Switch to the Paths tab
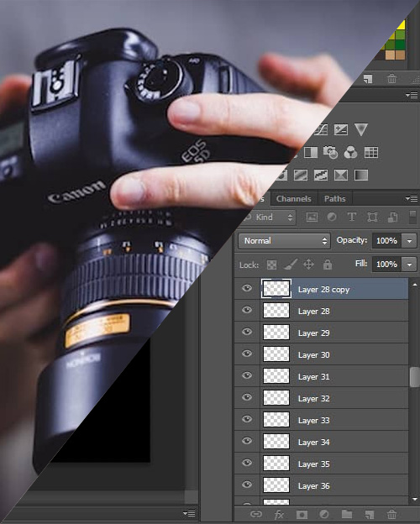The height and width of the screenshot is (524, 420). (x=334, y=199)
